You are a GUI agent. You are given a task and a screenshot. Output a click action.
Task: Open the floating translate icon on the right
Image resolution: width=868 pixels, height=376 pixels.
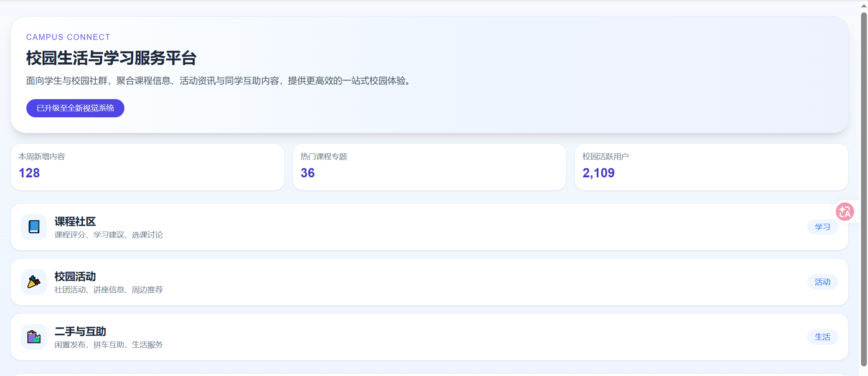point(845,211)
